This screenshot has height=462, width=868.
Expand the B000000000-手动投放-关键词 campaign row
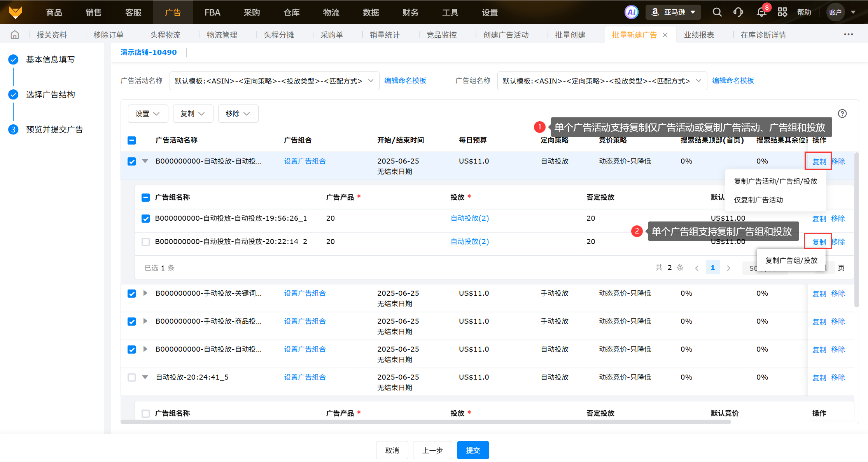pyautogui.click(x=145, y=293)
